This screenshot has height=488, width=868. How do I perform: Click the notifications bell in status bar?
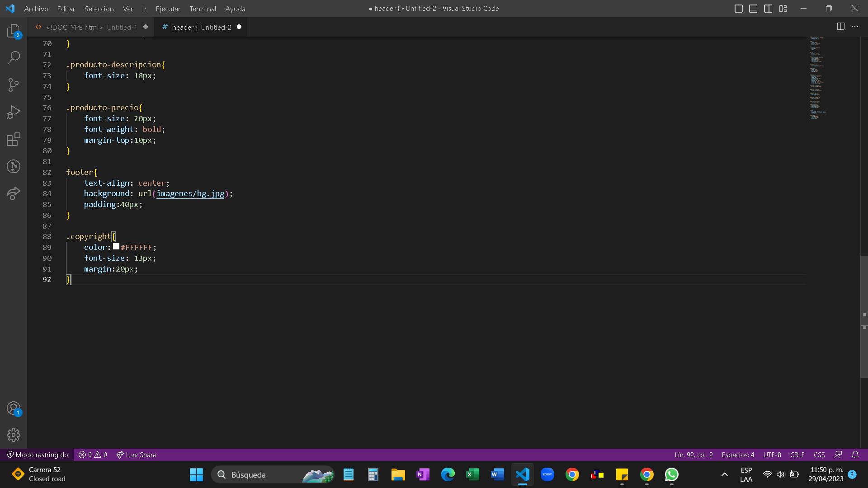click(855, 455)
